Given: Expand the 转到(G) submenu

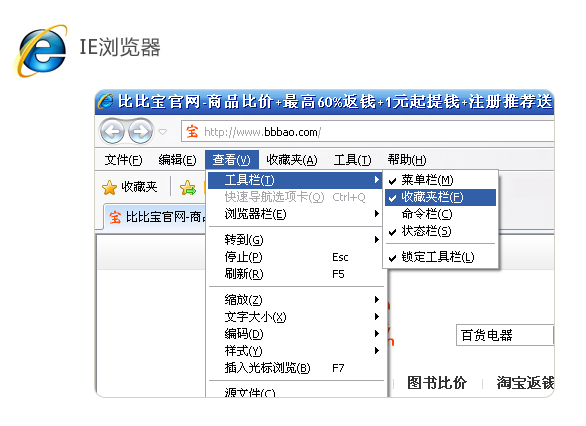Looking at the screenshot, I should 294,240.
